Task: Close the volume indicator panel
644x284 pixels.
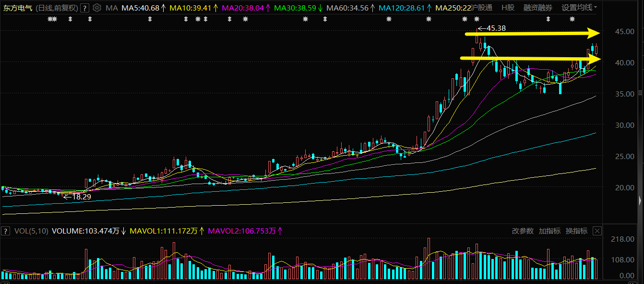Action: point(596,231)
